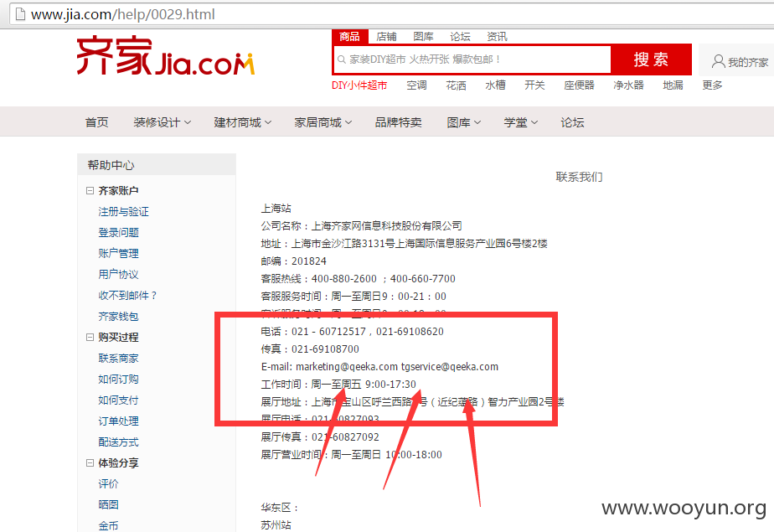Open the 更多 category link

[x=712, y=85]
